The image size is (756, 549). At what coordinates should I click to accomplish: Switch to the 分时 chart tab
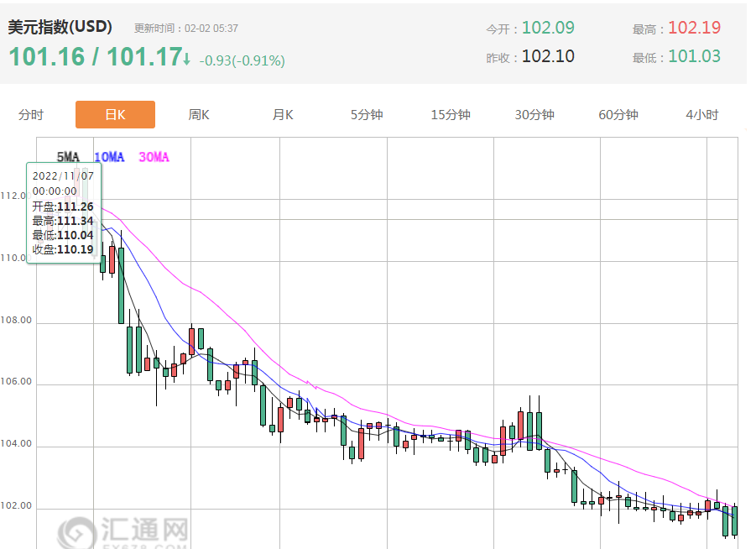coord(31,115)
